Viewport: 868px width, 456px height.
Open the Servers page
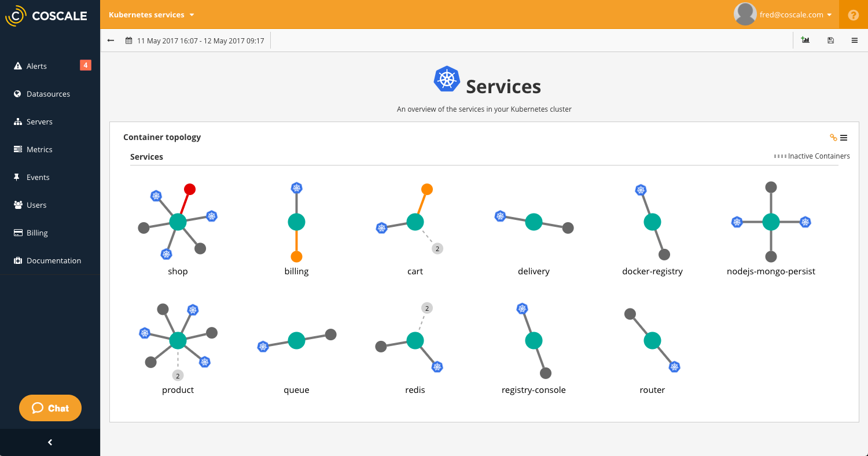[38, 121]
